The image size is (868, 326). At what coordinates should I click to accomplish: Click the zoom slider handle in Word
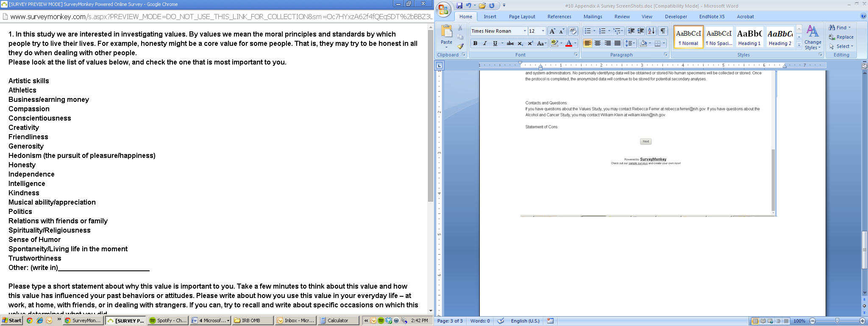(837, 321)
